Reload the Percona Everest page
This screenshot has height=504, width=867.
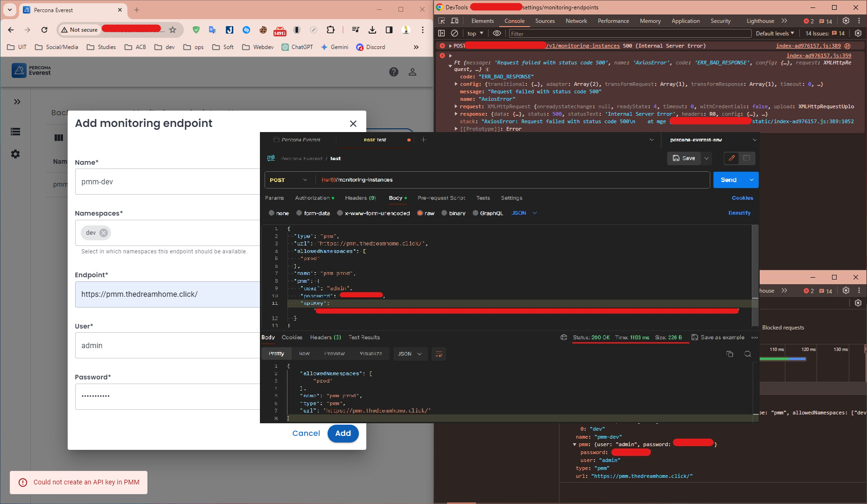tap(44, 30)
